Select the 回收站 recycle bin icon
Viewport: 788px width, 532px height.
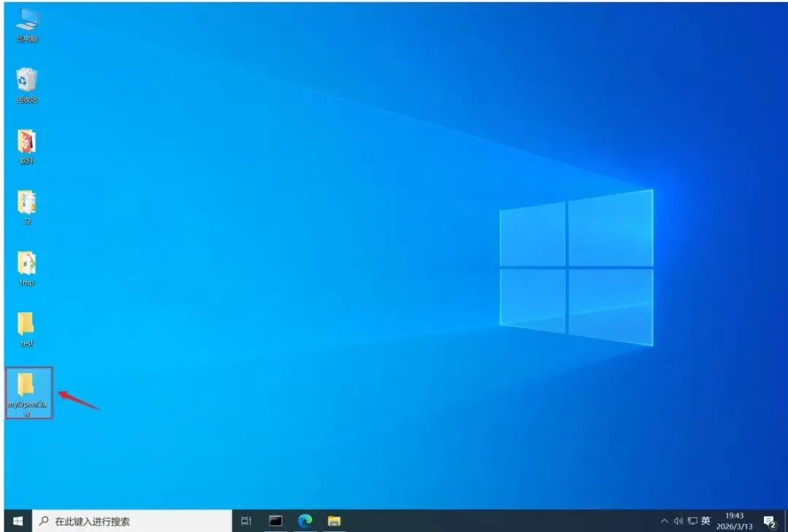click(x=27, y=85)
